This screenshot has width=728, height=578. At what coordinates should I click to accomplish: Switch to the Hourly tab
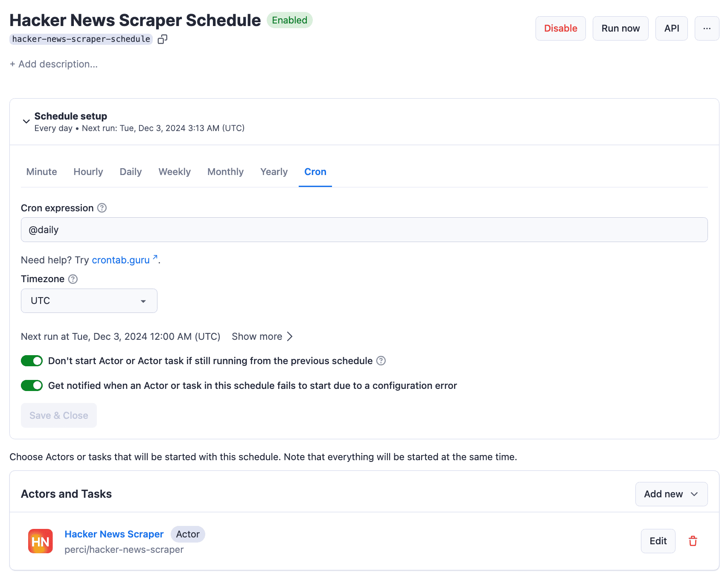click(x=88, y=172)
